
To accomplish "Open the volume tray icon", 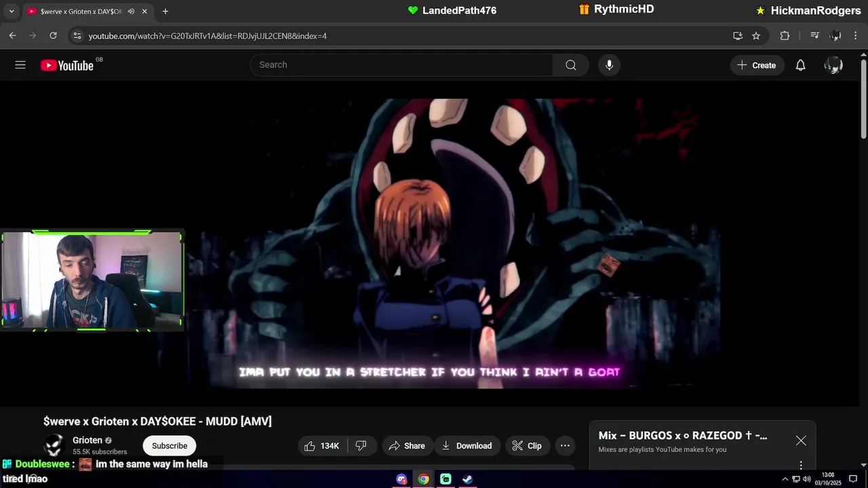I will point(807,479).
